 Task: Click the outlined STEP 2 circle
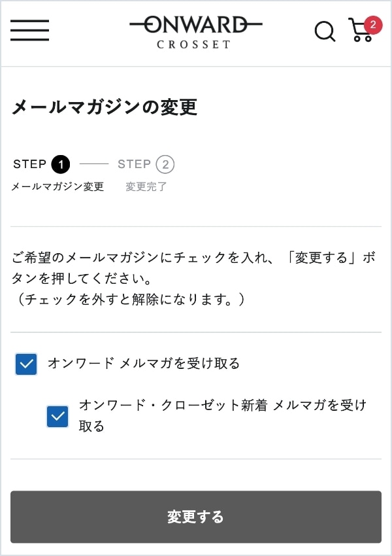click(165, 164)
